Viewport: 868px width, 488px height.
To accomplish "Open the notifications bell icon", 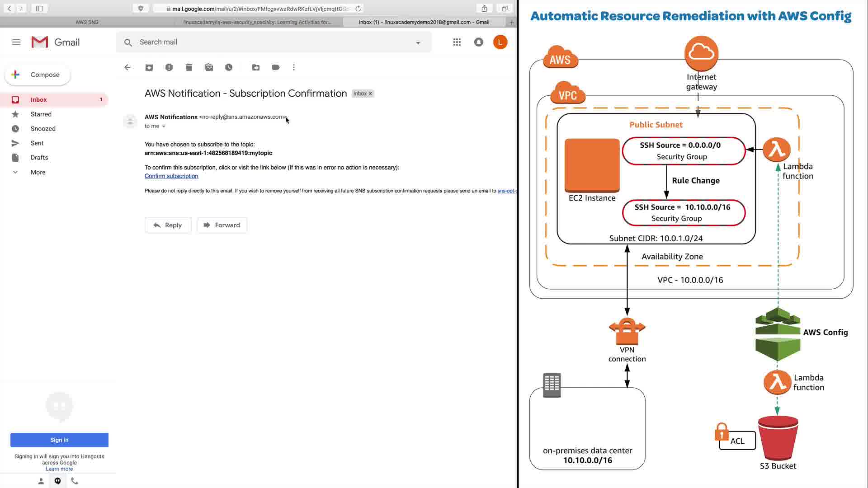I will pos(479,42).
